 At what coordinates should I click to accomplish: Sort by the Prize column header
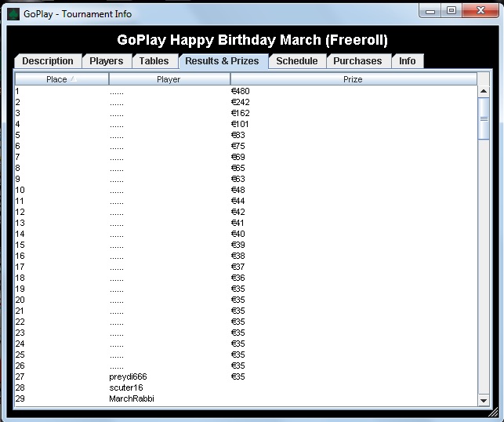pyautogui.click(x=354, y=79)
